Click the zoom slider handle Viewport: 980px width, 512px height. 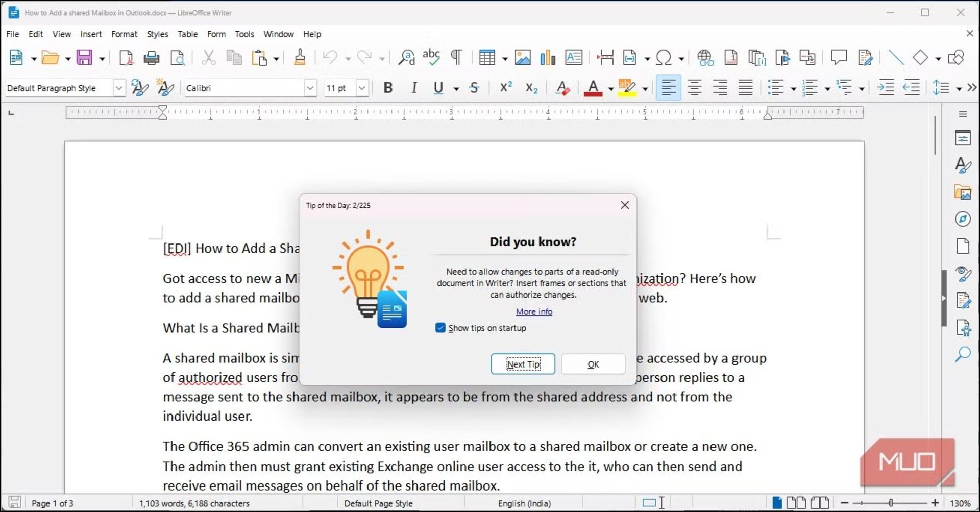coord(891,503)
